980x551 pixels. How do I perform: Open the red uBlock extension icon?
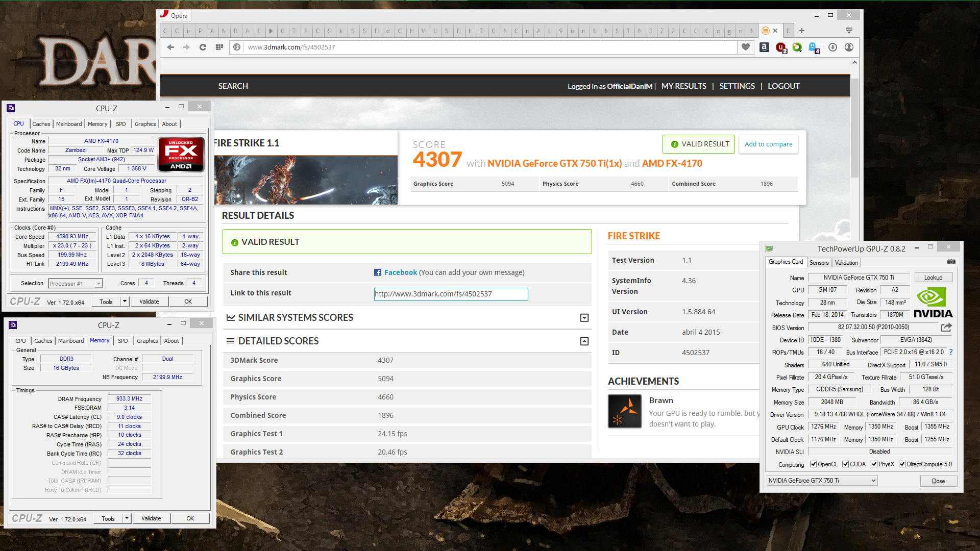[x=781, y=47]
